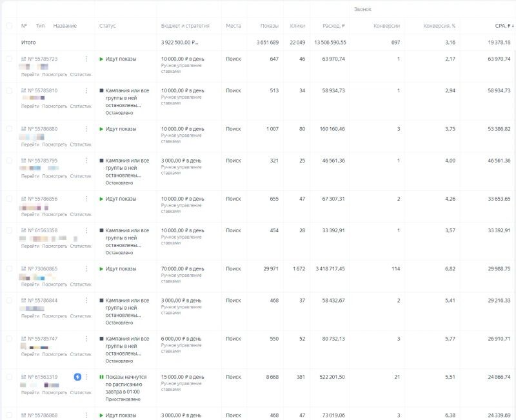The height and width of the screenshot is (420, 516).
Task: Sort by the Клики column header
Action: click(x=297, y=26)
